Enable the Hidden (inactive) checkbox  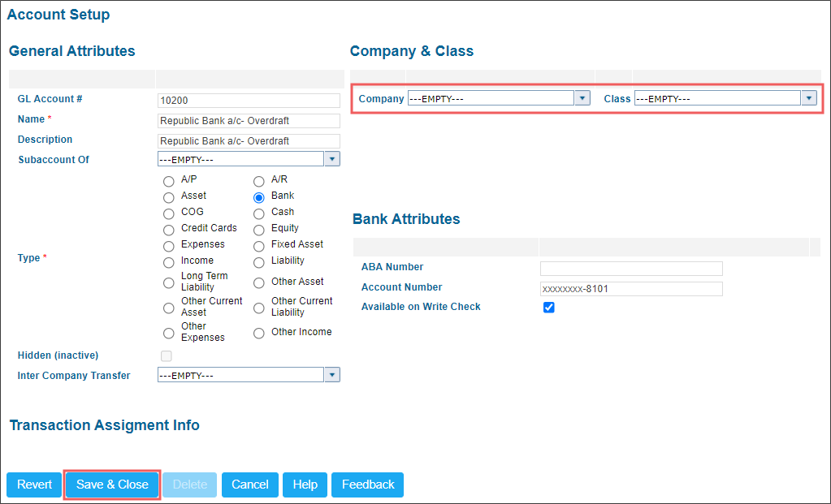point(166,355)
